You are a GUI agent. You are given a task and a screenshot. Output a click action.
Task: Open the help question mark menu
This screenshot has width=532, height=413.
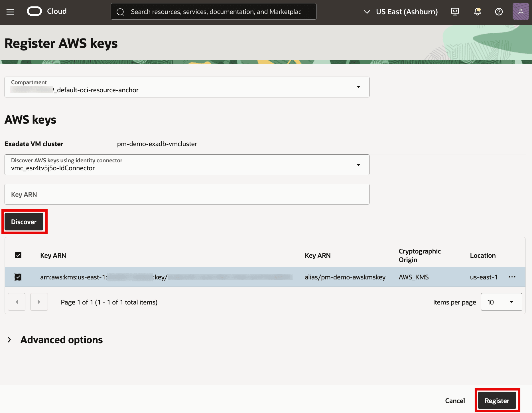pyautogui.click(x=499, y=12)
